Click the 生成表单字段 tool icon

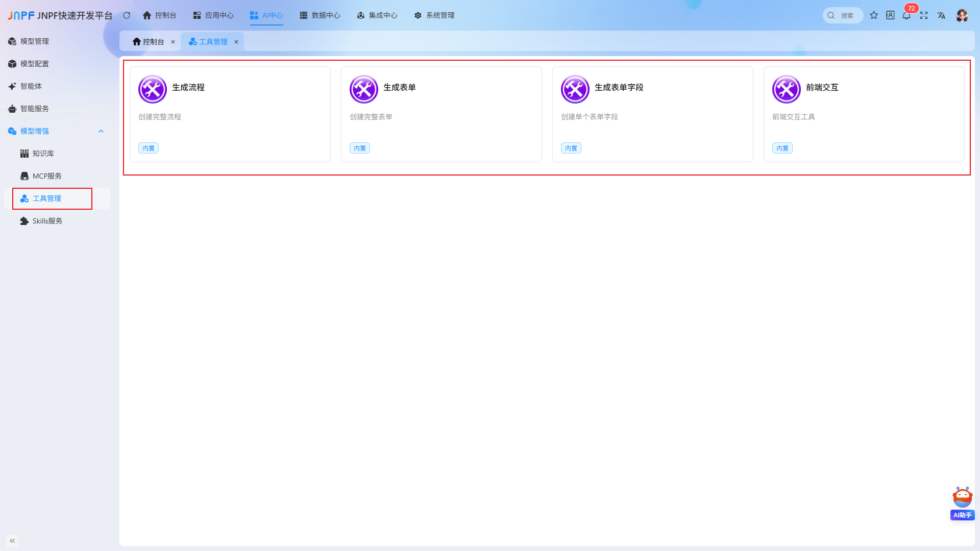click(575, 89)
